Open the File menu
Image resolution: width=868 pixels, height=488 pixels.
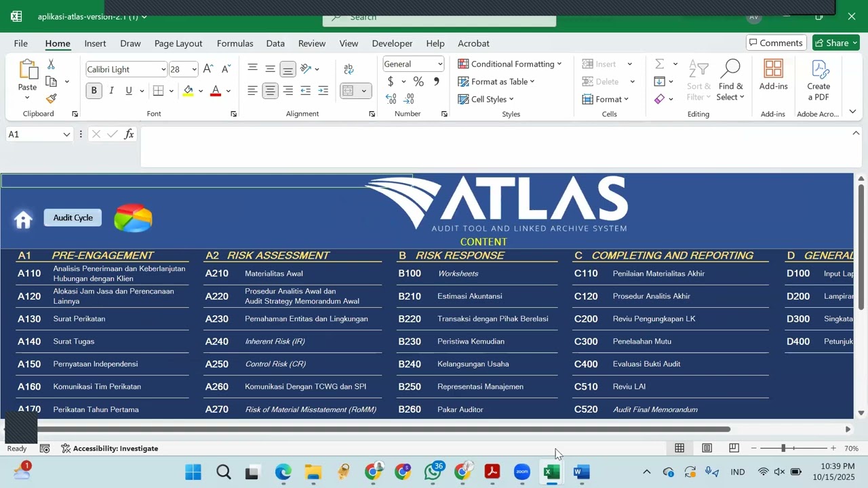(21, 43)
